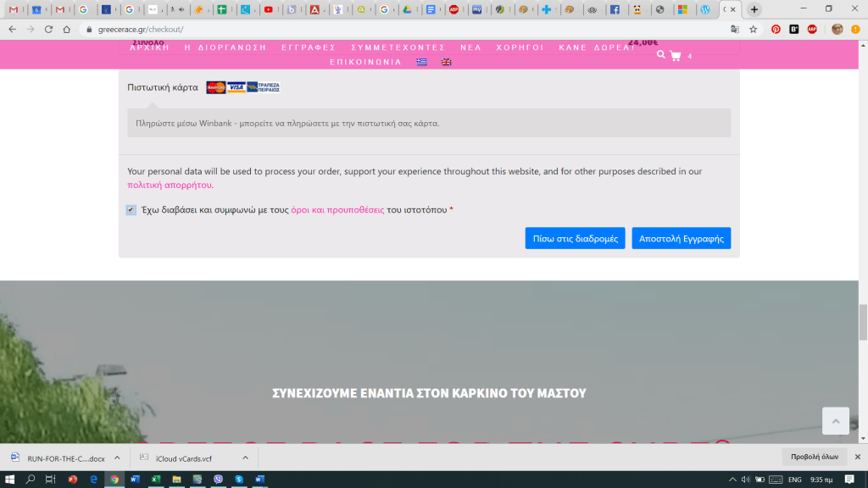
Task: Click the Πίσω στις διαδρομές button
Action: tap(575, 238)
